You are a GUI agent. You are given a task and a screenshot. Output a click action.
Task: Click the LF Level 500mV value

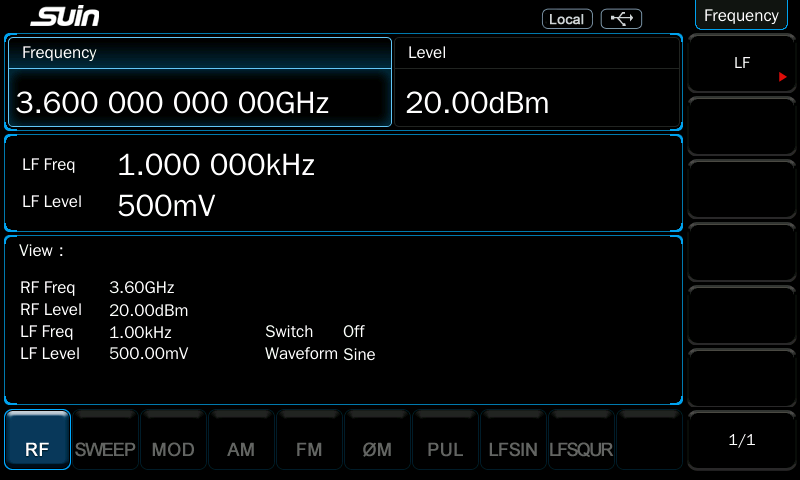point(166,205)
